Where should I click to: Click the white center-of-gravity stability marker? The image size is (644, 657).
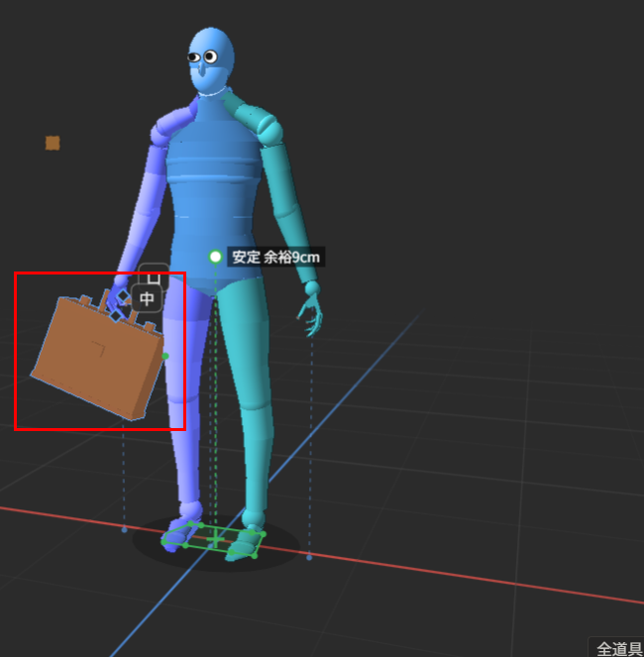pos(215,257)
